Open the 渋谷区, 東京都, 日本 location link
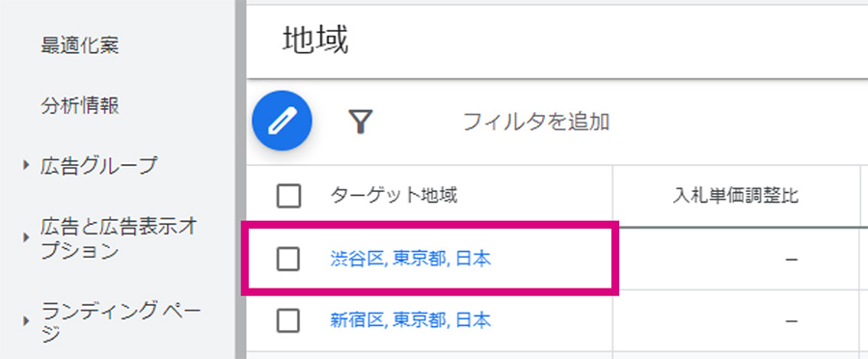This screenshot has width=868, height=359. pyautogui.click(x=410, y=259)
